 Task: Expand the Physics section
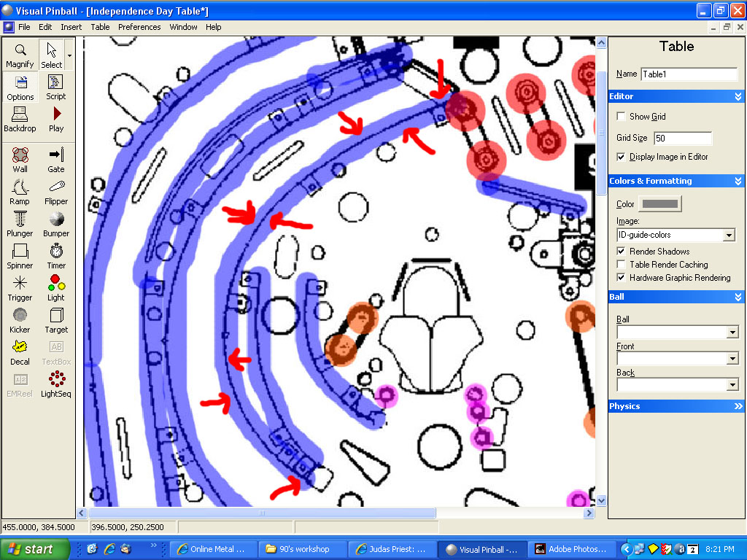click(738, 406)
